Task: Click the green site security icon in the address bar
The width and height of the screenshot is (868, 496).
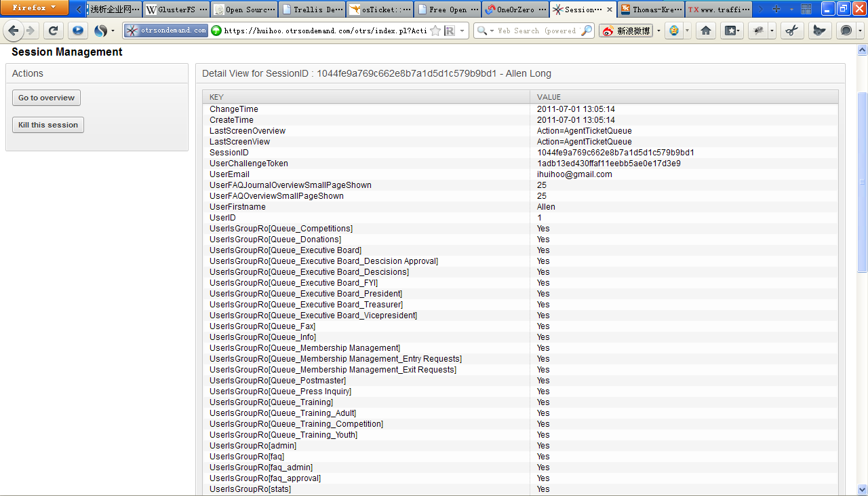Action: [x=216, y=31]
